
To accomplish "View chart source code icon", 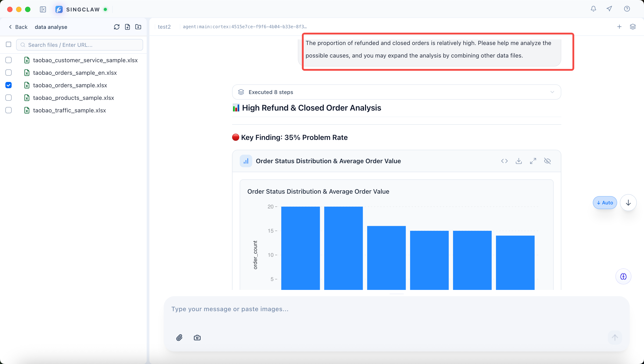I will [x=504, y=161].
